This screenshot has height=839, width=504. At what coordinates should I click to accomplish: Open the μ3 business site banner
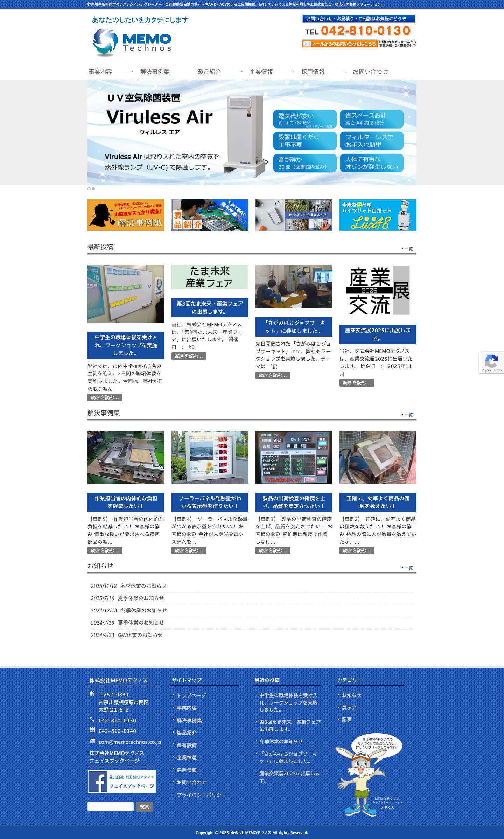click(294, 215)
